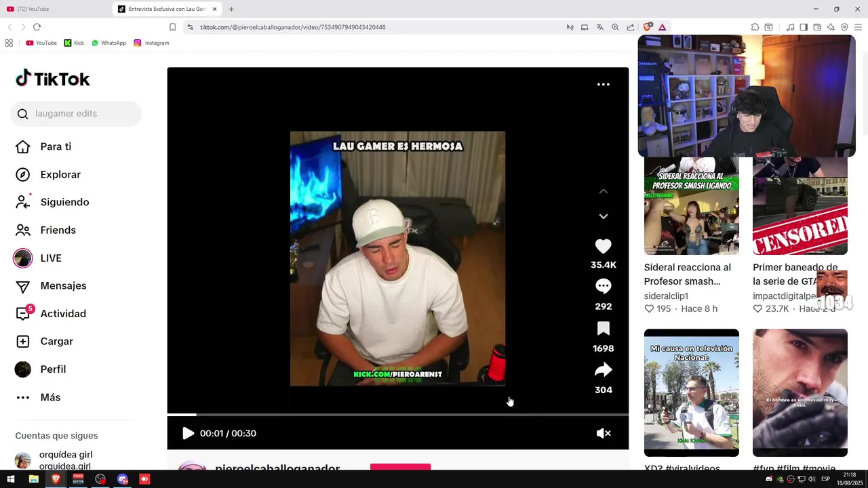
Task: Share this page from address bar
Action: point(631,27)
